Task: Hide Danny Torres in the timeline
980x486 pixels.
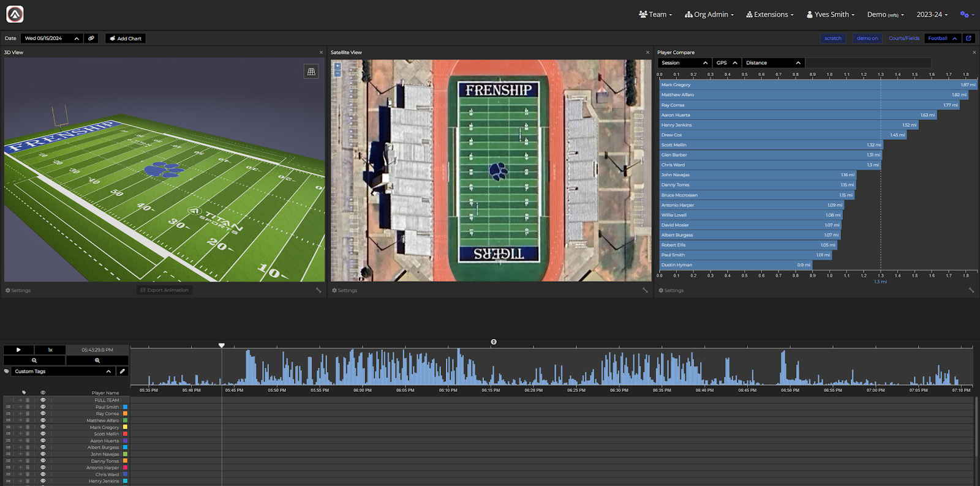Action: pyautogui.click(x=43, y=461)
